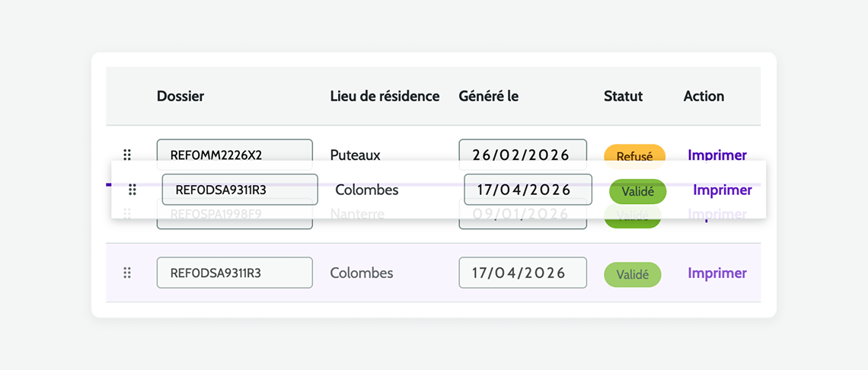The image size is (868, 370).
Task: Select bottom row REFODSA9311R3 dossier input
Action: (x=235, y=273)
